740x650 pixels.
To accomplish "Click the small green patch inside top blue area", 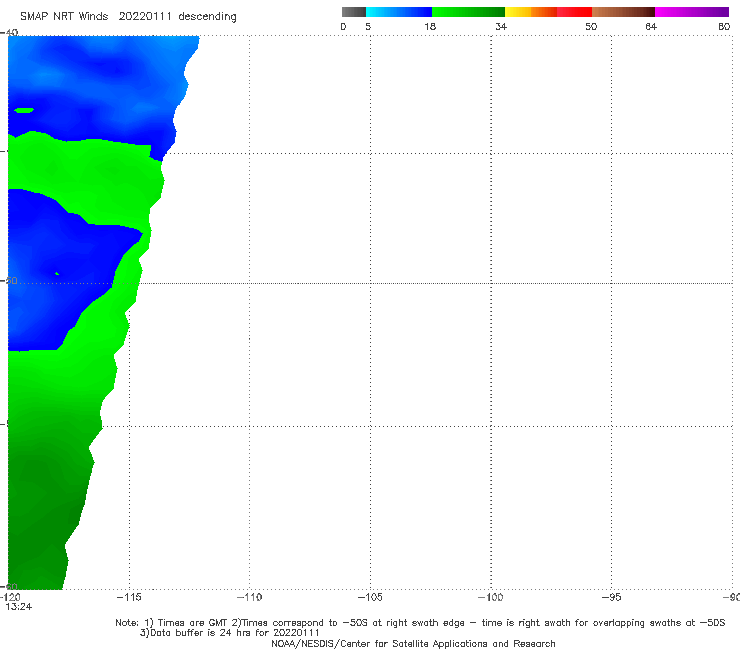I will click(24, 110).
